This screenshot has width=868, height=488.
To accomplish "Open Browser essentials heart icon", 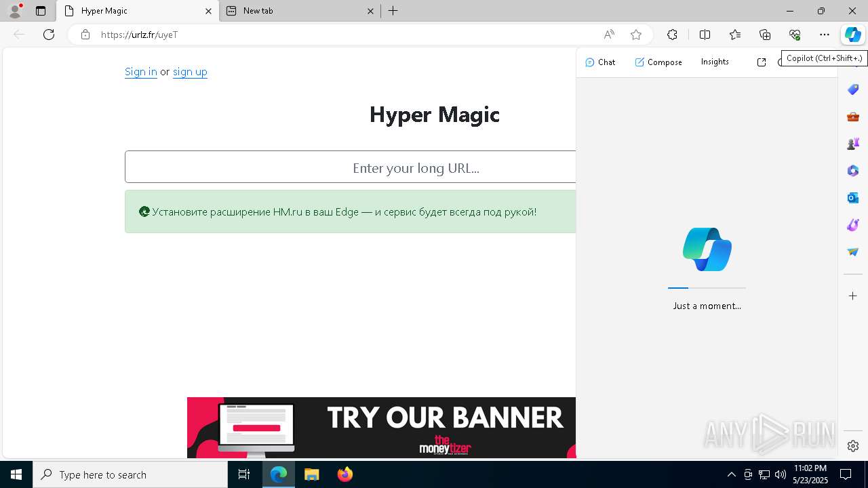I will click(795, 35).
